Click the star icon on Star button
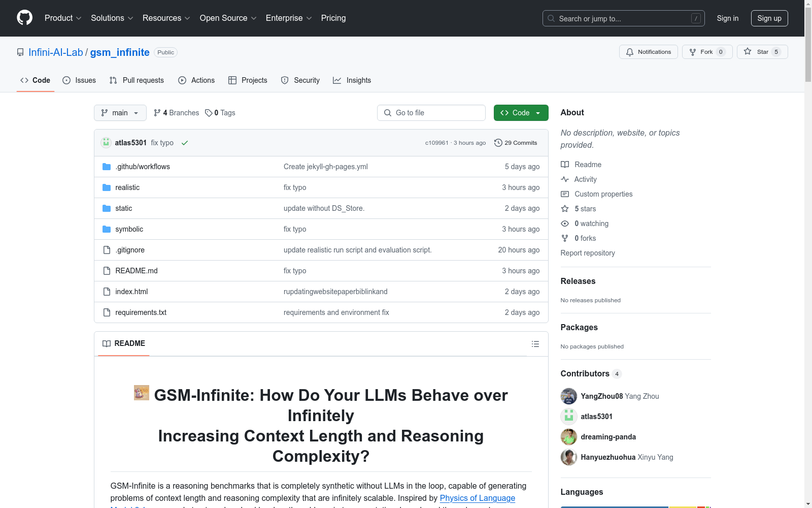The height and width of the screenshot is (508, 812). click(x=748, y=51)
